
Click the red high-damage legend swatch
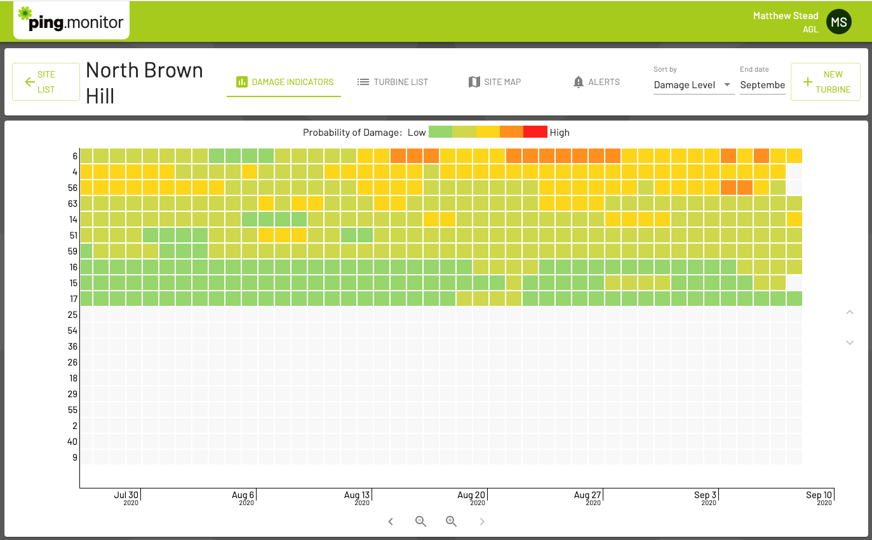click(535, 132)
